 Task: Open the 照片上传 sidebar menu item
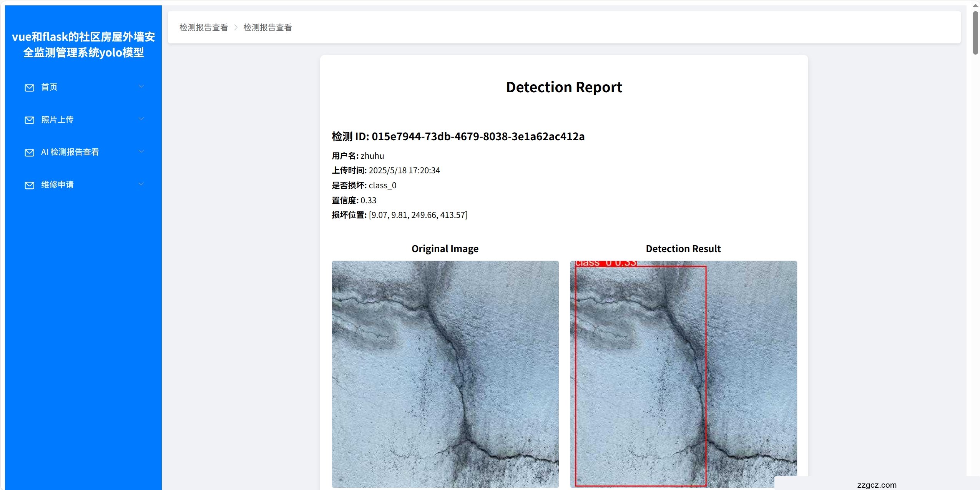[x=57, y=120]
